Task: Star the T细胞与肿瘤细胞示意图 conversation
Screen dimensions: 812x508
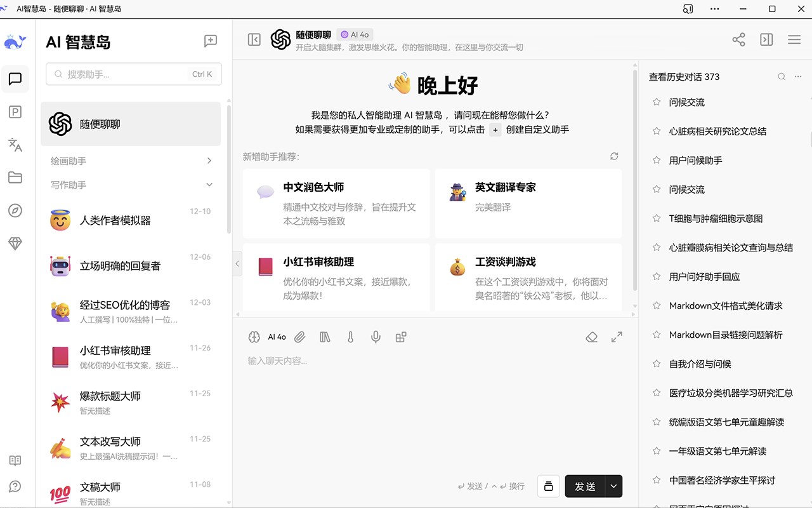Action: (657, 218)
